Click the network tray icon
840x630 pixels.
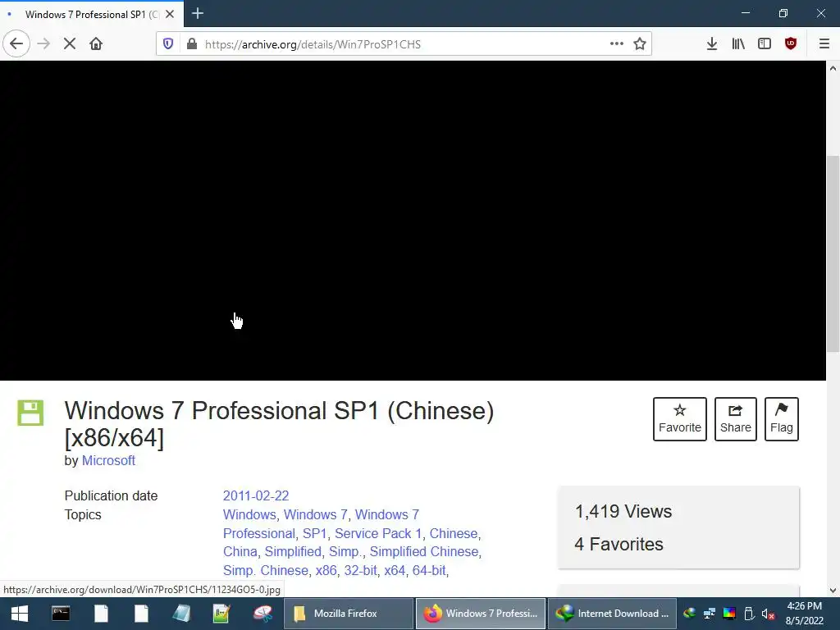(710, 614)
